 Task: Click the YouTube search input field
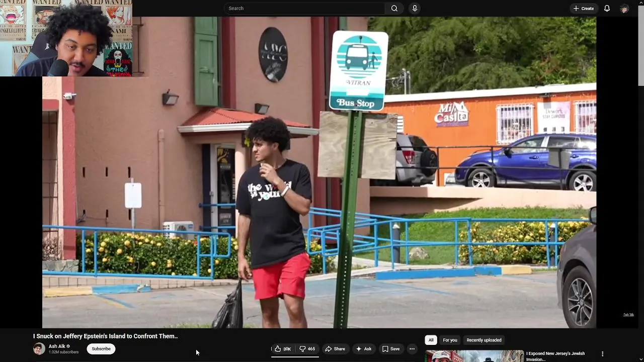coord(304,8)
